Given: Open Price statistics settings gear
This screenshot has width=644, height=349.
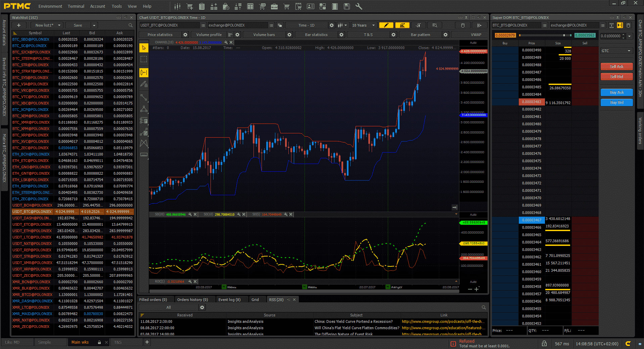Looking at the screenshot, I should tap(185, 35).
